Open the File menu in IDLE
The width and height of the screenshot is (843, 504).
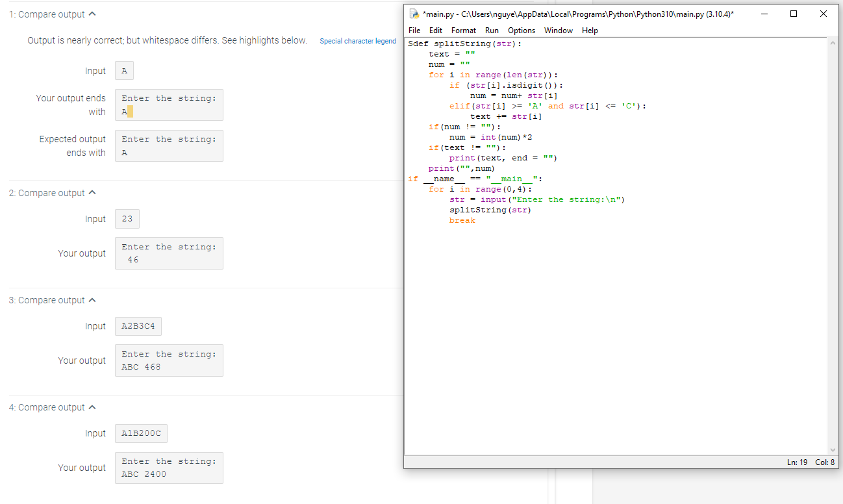point(414,30)
